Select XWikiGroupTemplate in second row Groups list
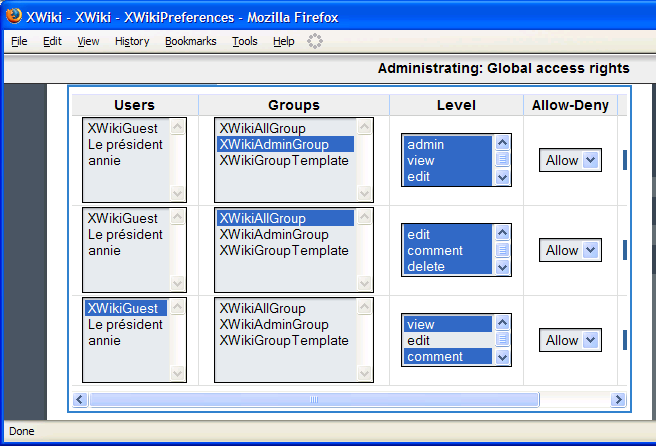This screenshot has width=656, height=446. click(285, 250)
